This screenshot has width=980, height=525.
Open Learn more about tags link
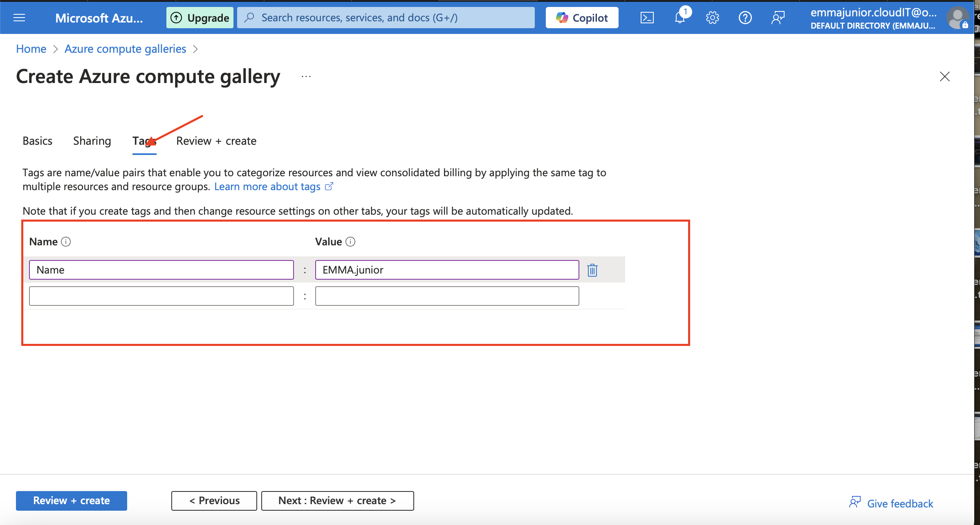click(x=274, y=186)
